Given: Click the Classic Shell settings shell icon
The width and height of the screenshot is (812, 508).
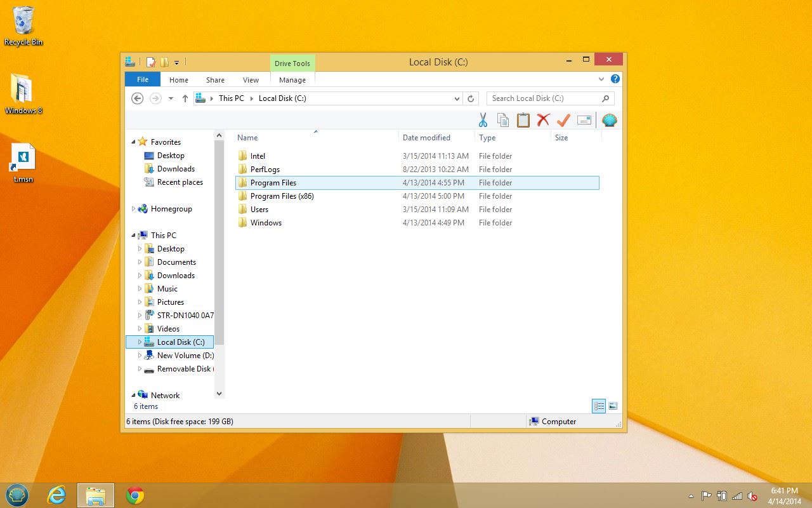Looking at the screenshot, I should (610, 120).
